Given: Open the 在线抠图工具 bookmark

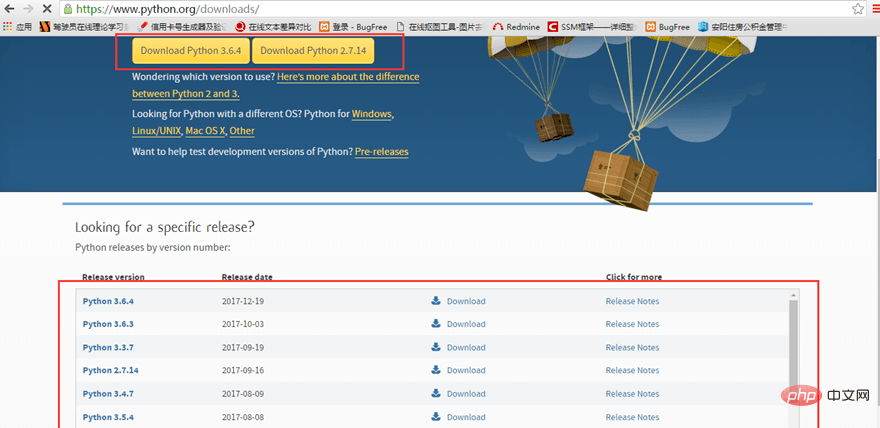Looking at the screenshot, I should 439,26.
